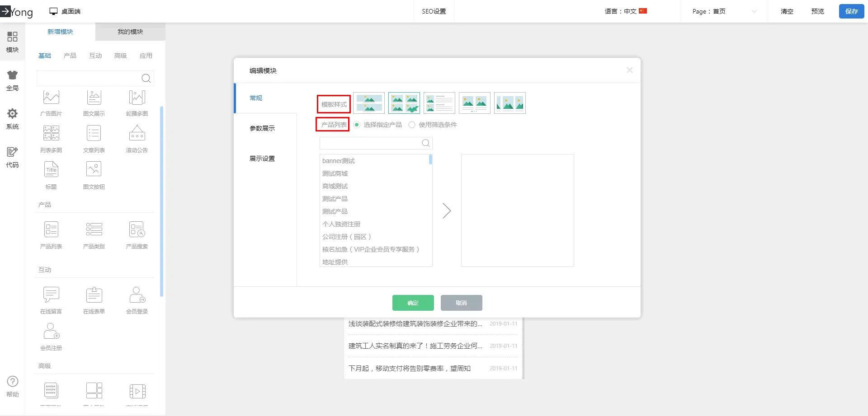Select the 轮播多图 carousel module icon
The height and width of the screenshot is (416, 868).
click(x=137, y=98)
